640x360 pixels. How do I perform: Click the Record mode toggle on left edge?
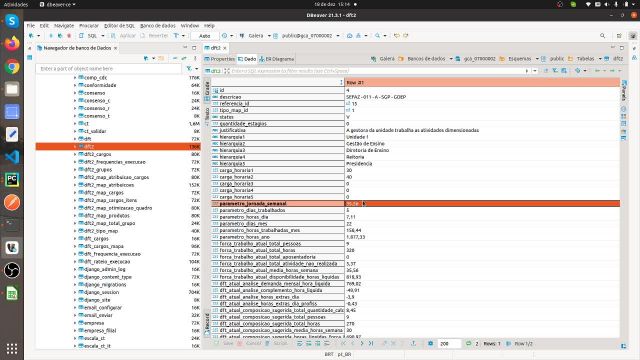point(207,325)
